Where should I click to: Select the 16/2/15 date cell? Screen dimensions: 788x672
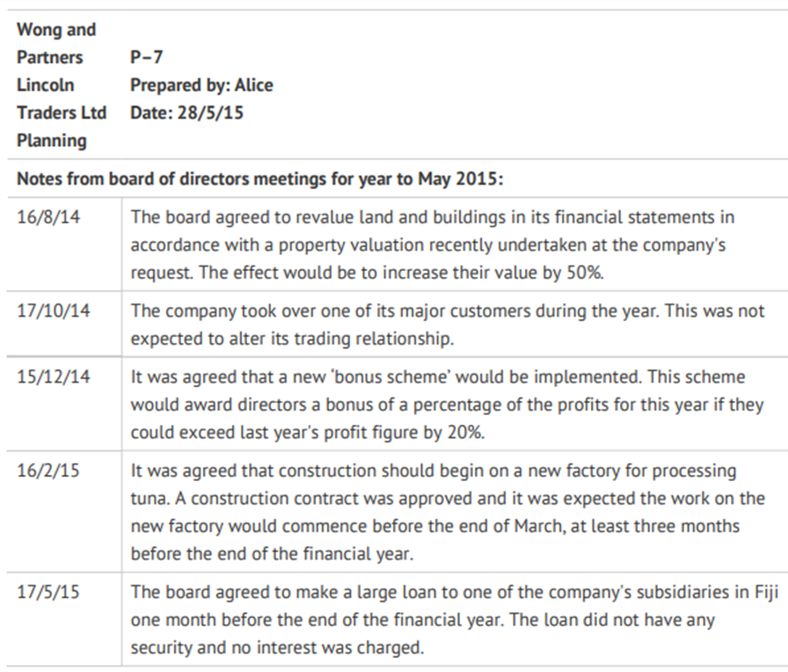(x=48, y=471)
